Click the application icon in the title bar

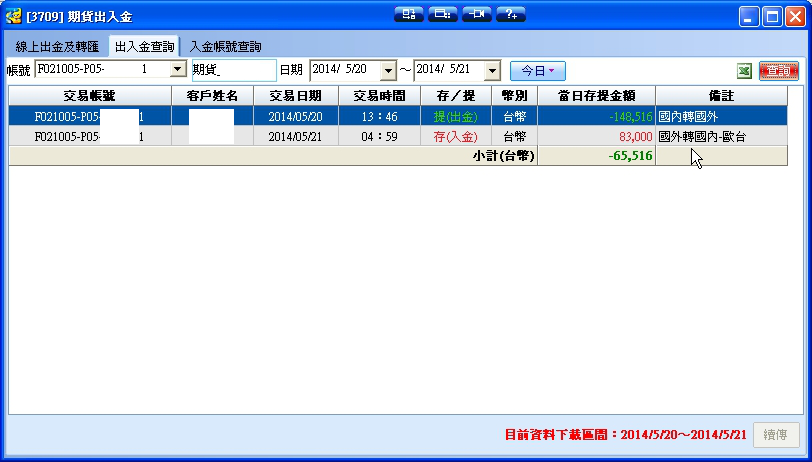tap(13, 17)
